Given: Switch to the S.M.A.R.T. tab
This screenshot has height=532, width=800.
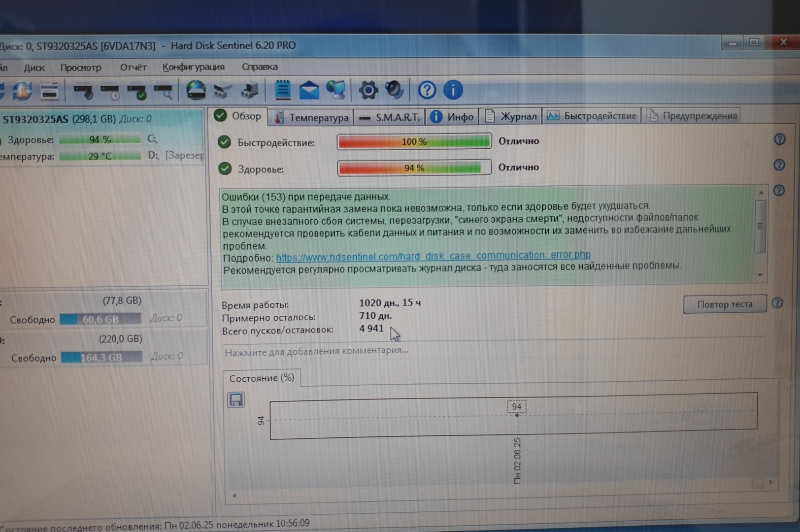Looking at the screenshot, I should (x=390, y=117).
